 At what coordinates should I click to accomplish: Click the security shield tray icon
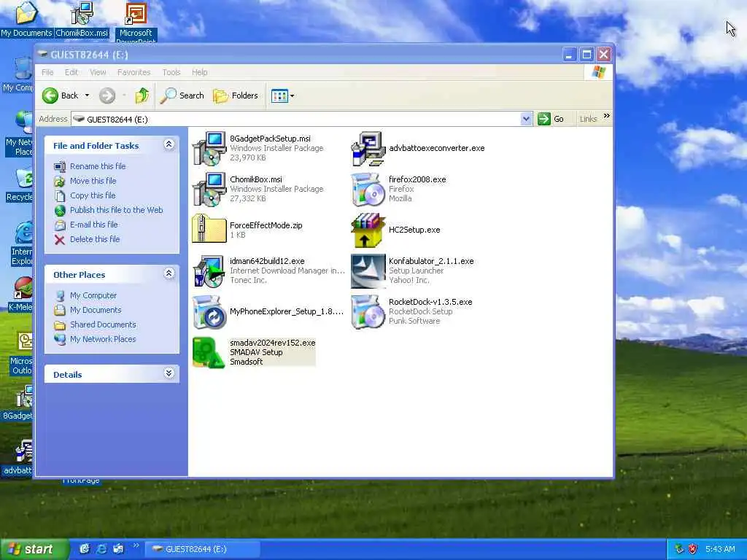(x=693, y=550)
